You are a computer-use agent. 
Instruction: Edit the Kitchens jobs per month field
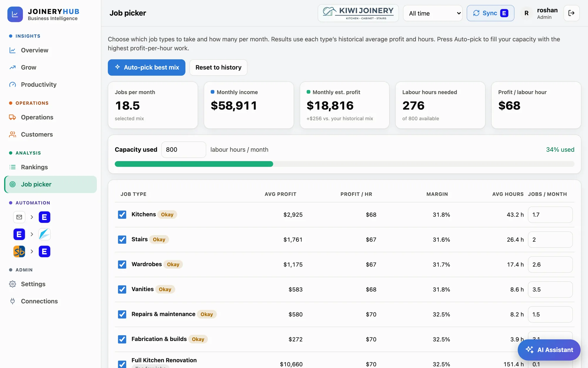tap(550, 215)
